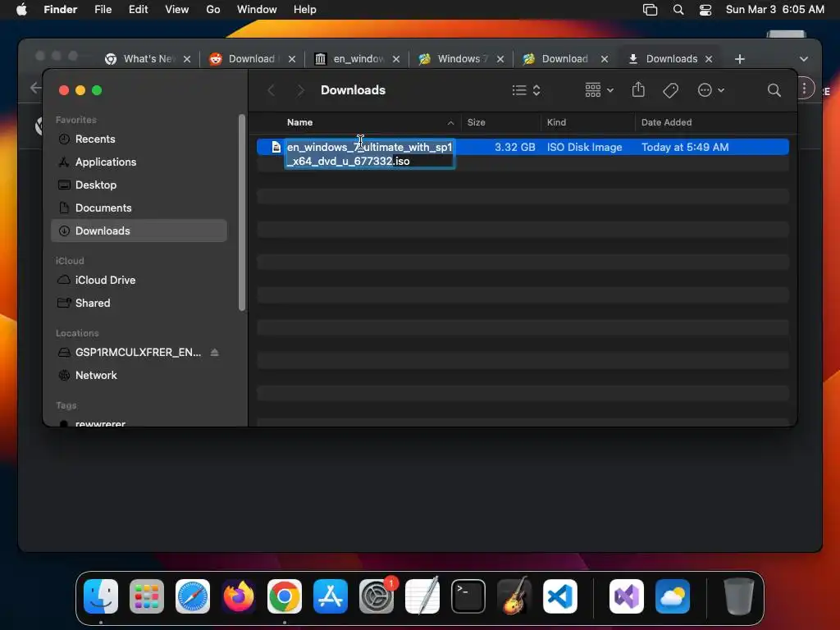Open Spotlight search in menu bar
The image size is (840, 630).
pos(678,10)
